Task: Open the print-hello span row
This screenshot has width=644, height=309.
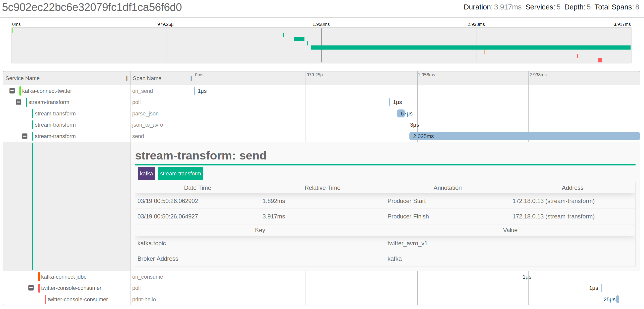Action: [x=144, y=299]
